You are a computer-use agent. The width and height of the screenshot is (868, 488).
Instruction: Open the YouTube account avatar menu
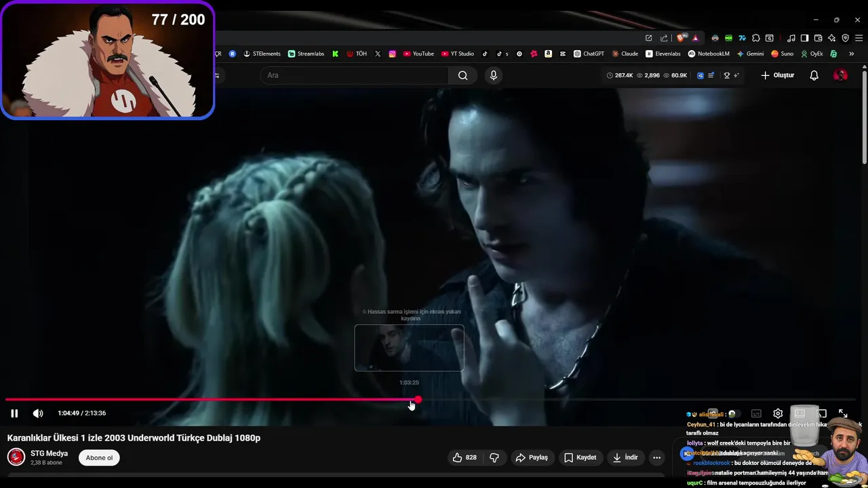840,75
